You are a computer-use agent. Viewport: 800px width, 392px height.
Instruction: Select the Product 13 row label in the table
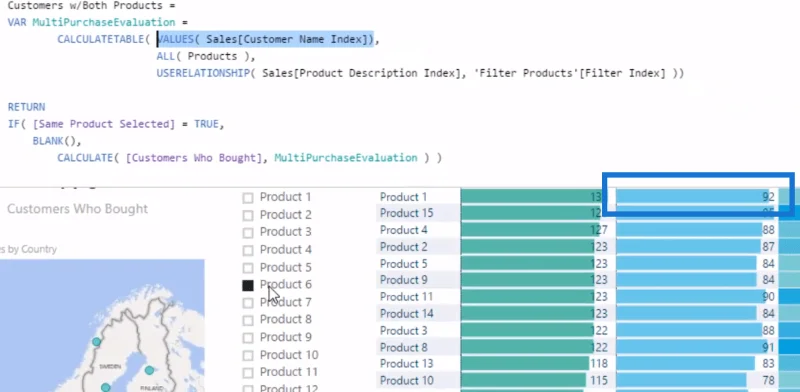click(406, 363)
